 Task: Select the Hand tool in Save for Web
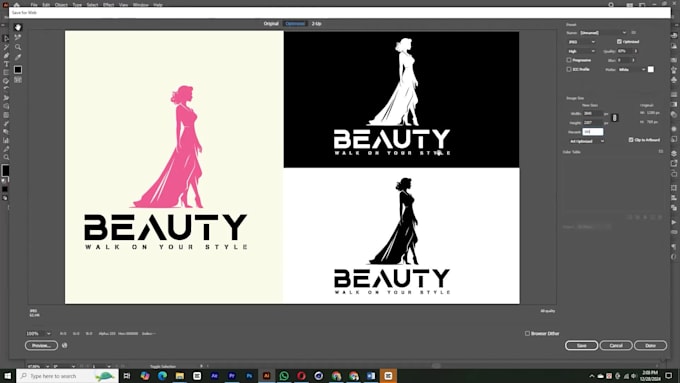(x=18, y=27)
